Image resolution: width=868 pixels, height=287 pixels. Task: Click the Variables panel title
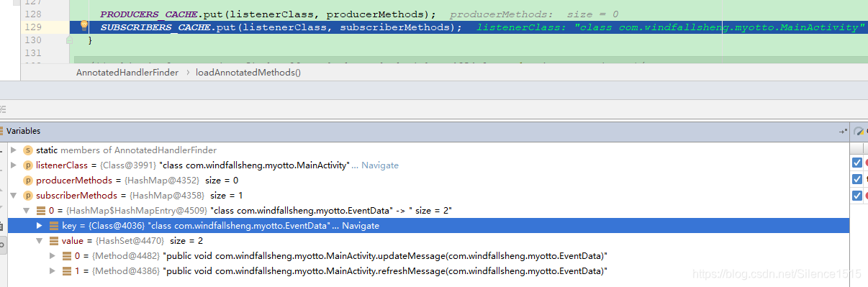coord(24,131)
